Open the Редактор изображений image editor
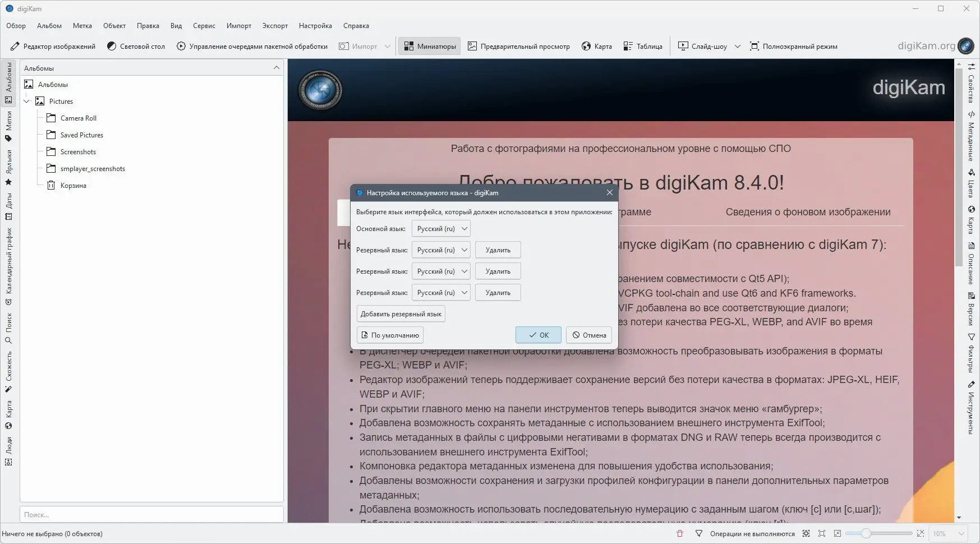Viewport: 980px width, 544px height. pyautogui.click(x=53, y=47)
